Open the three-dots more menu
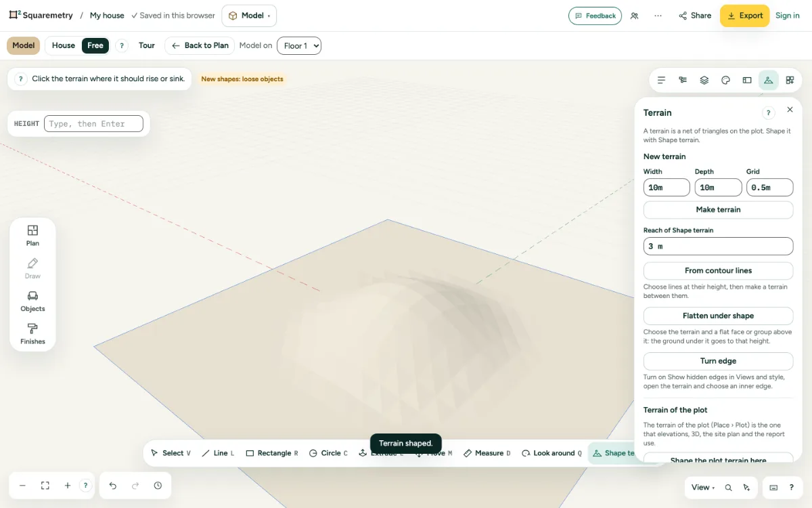 point(658,16)
